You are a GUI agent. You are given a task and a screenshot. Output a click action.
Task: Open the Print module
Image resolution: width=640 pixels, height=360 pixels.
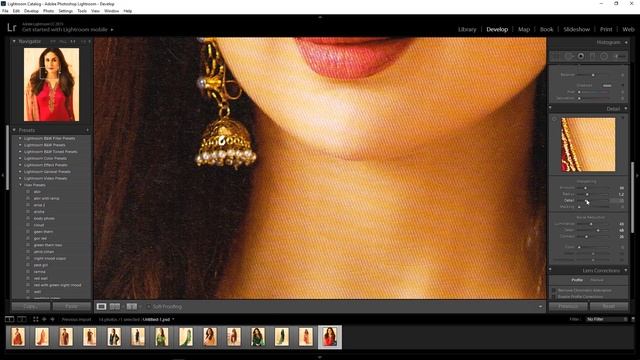(x=606, y=29)
